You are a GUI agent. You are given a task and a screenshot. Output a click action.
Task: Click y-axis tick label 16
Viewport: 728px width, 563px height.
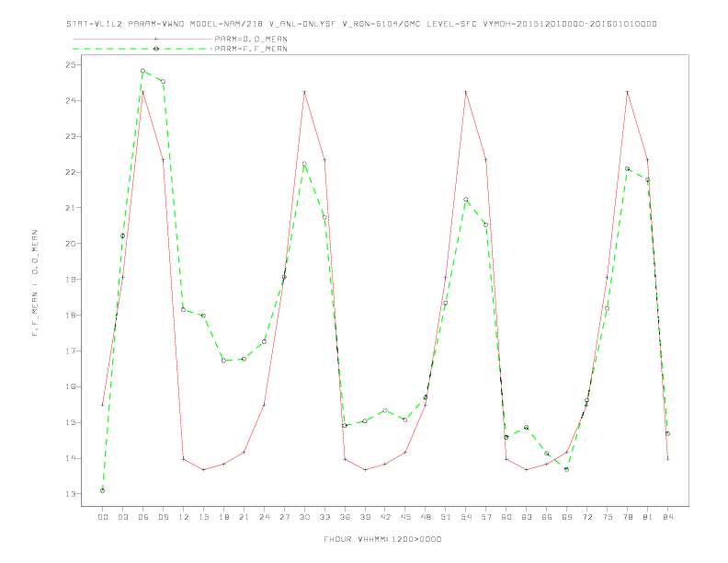point(71,386)
